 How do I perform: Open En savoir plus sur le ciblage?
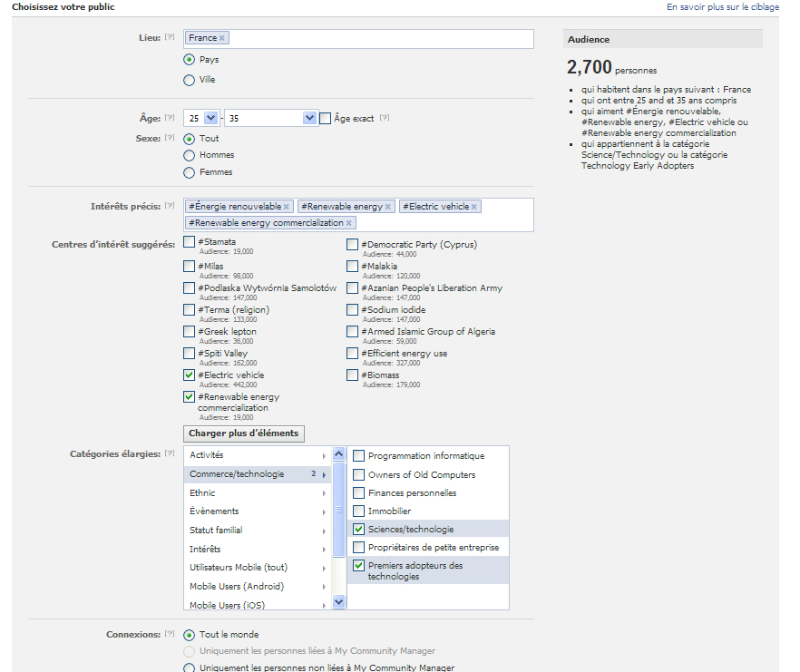pos(722,7)
